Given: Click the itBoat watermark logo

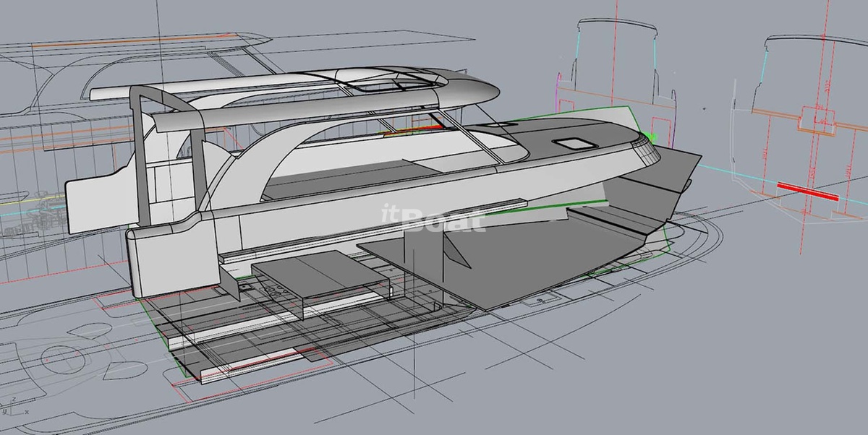Looking at the screenshot, I should tap(433, 218).
